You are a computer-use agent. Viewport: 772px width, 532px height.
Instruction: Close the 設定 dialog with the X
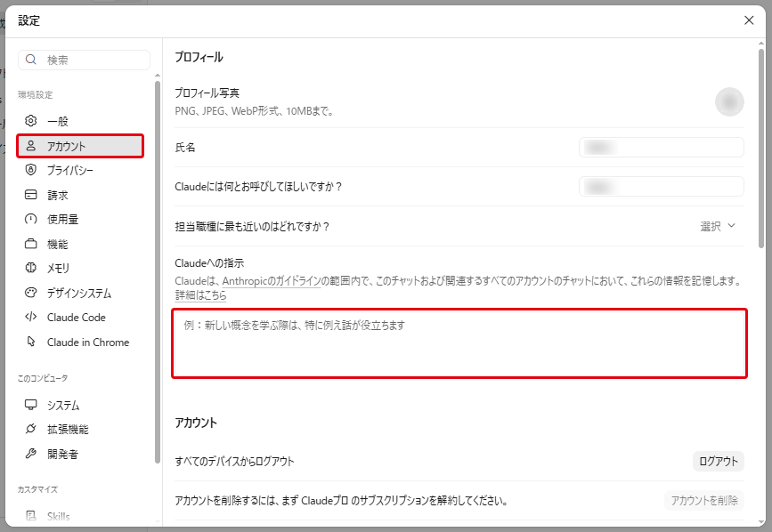[749, 20]
